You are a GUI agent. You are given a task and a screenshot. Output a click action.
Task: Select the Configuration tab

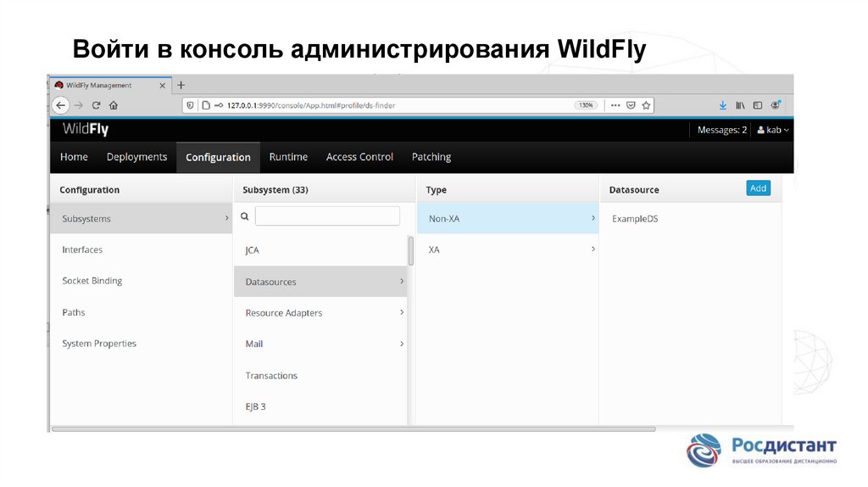[218, 157]
